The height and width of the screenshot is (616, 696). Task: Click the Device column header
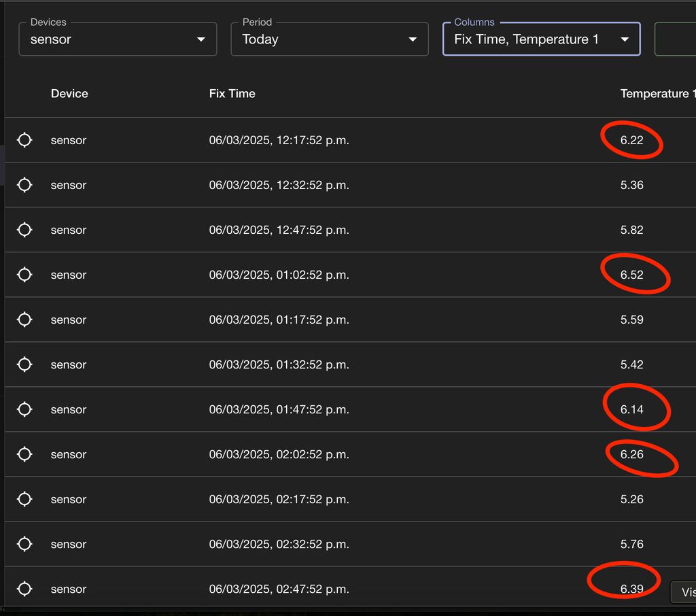click(x=69, y=94)
